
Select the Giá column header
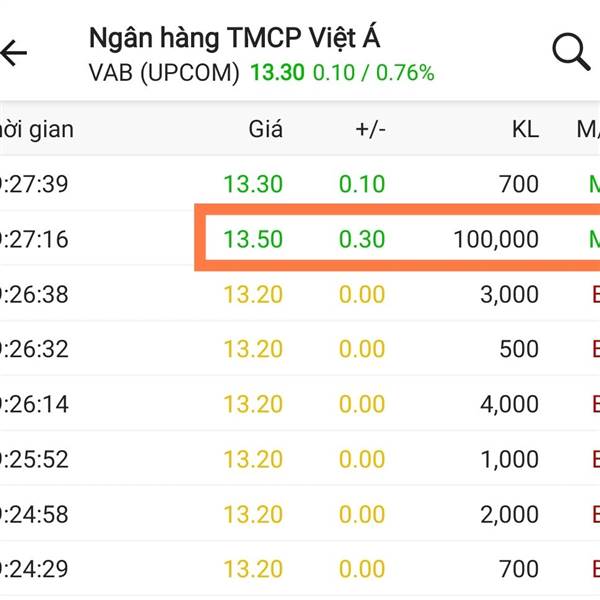266,129
